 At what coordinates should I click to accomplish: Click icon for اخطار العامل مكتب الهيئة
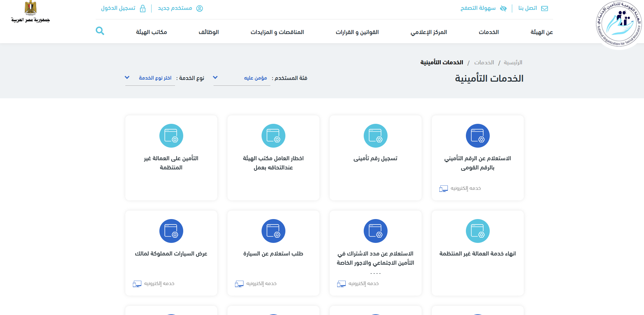click(273, 136)
